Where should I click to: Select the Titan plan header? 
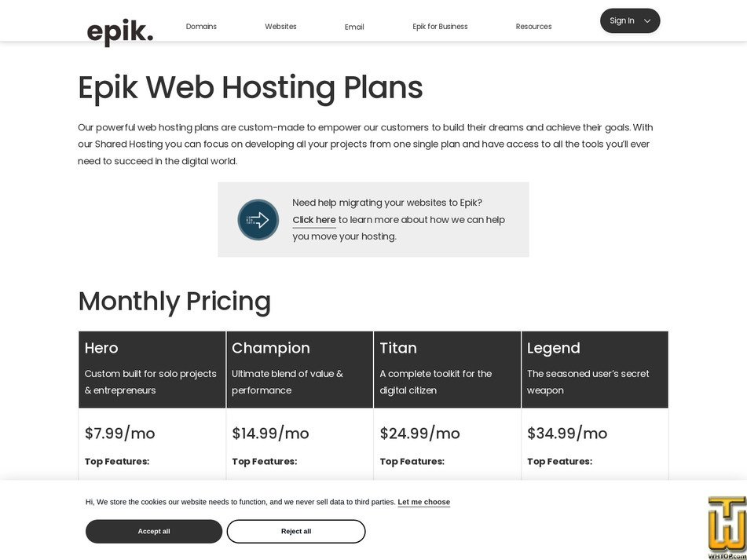tap(398, 348)
